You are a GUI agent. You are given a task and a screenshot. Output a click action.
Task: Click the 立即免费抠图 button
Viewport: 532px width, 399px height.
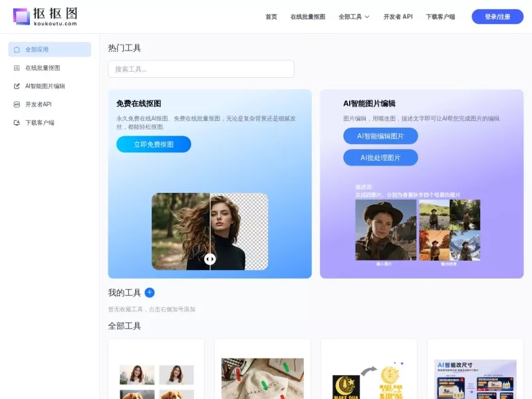point(154,144)
